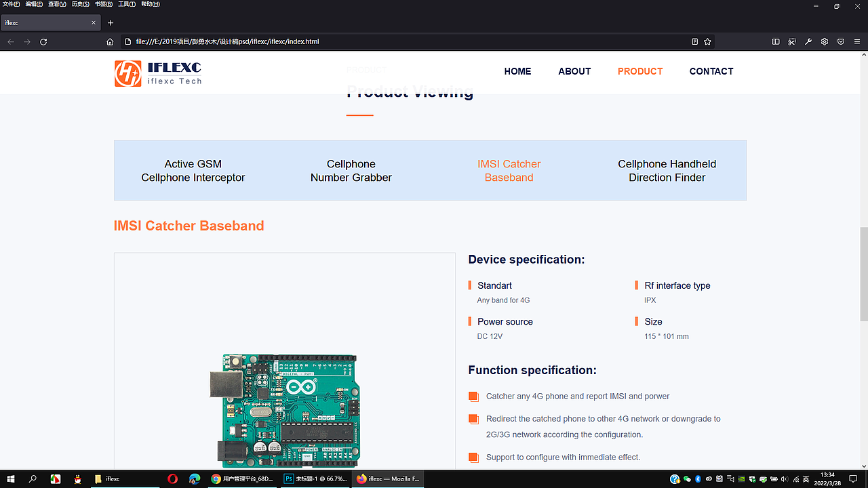Open the clock showing 13:34
This screenshot has height=488, width=868.
827,479
